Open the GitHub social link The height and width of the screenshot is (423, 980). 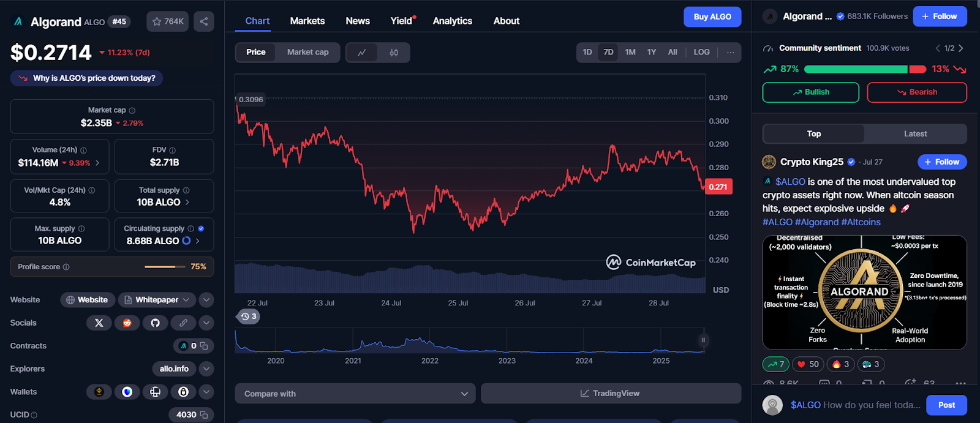(156, 323)
